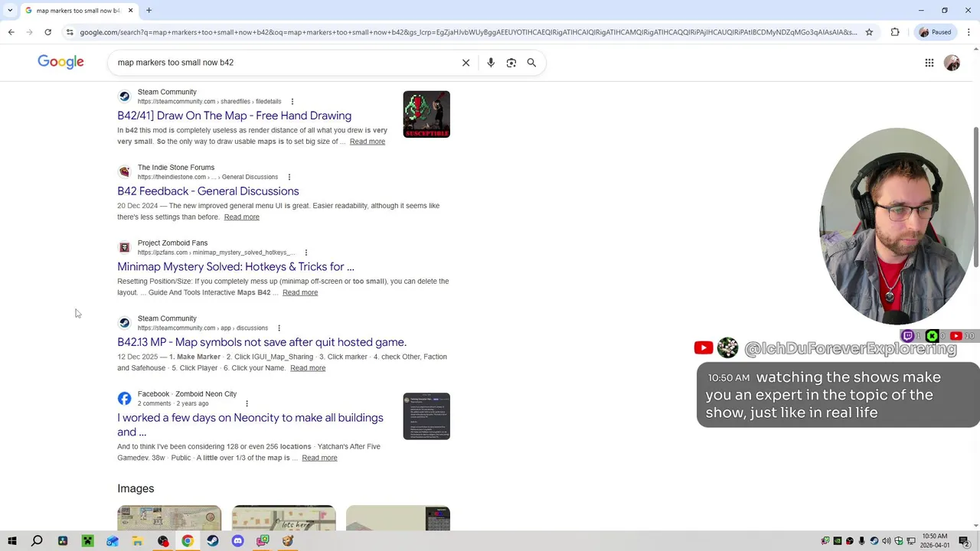Click the Indie Stone Forums favicon

(124, 172)
